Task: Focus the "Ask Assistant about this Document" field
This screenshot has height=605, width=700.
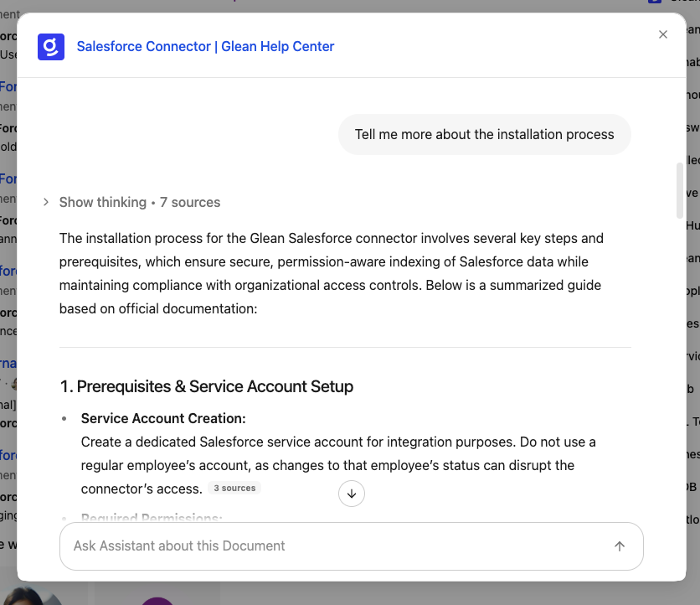Action: (335, 546)
